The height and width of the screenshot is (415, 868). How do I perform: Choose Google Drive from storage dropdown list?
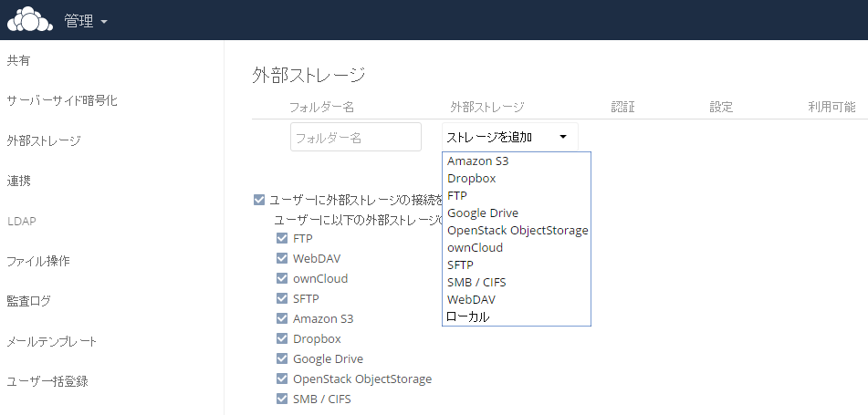(517, 213)
